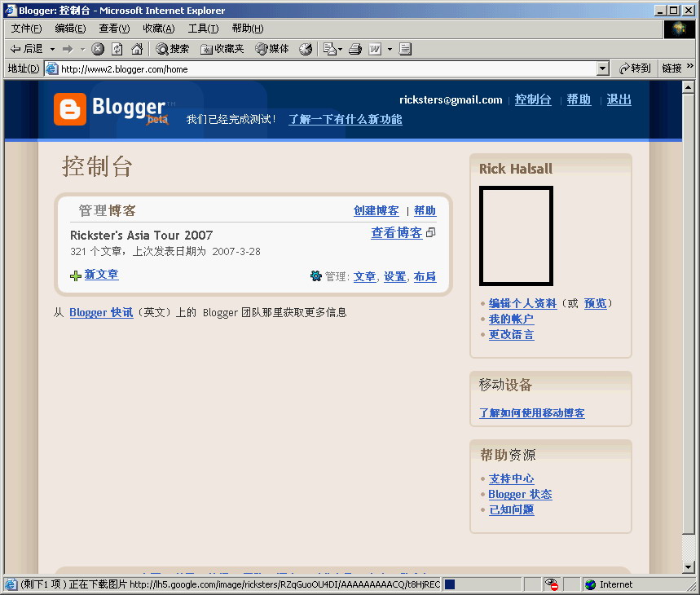This screenshot has height=595, width=700.
Task: Click the page scrollbar down arrow
Action: click(689, 566)
